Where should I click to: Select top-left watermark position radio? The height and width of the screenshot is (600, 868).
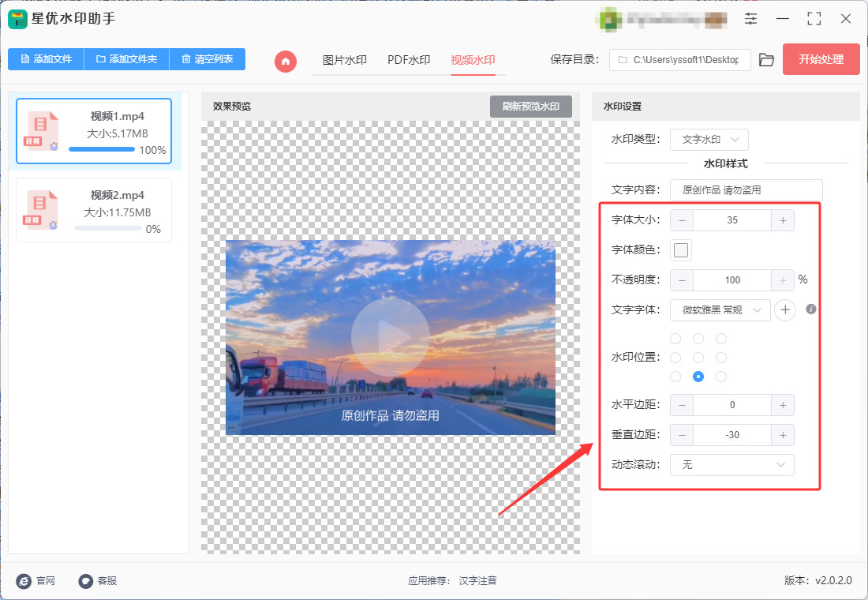coord(675,339)
